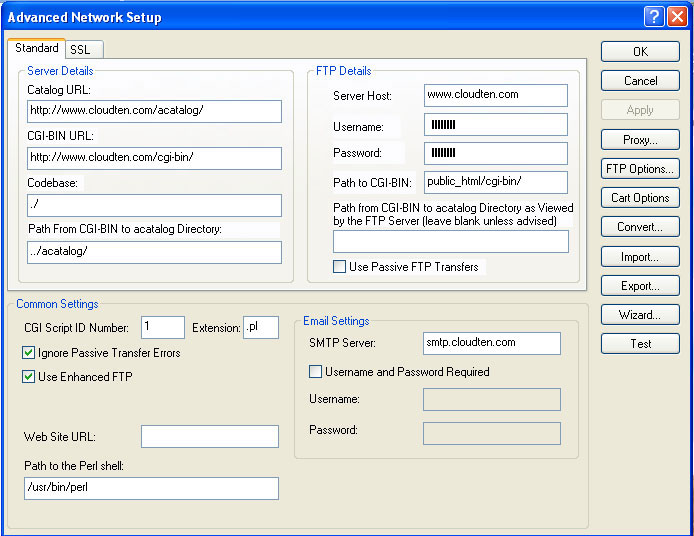Open the Proxy settings
Viewport: 694px width, 536px height.
(x=640, y=140)
